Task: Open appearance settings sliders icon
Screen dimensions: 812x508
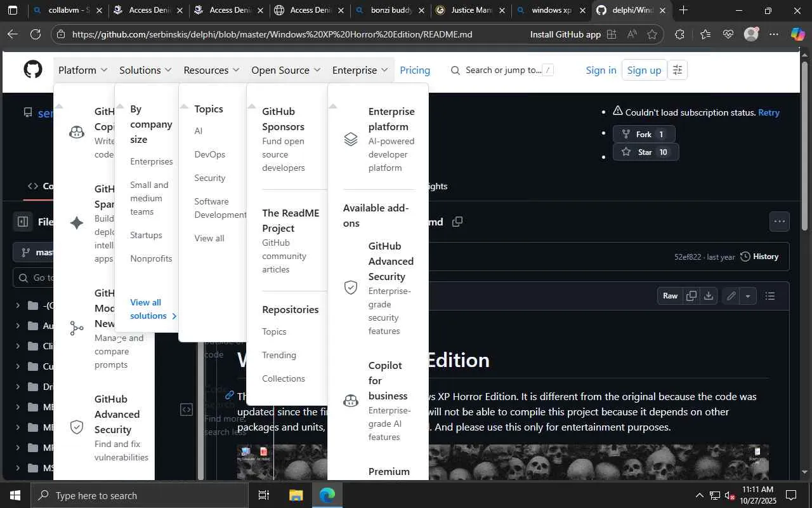Action: 678,70
